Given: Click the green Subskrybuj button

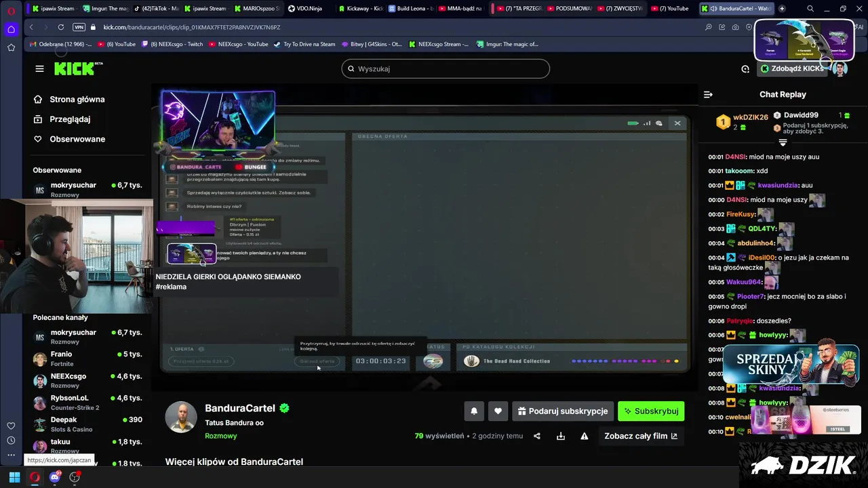Looking at the screenshot, I should point(651,411).
